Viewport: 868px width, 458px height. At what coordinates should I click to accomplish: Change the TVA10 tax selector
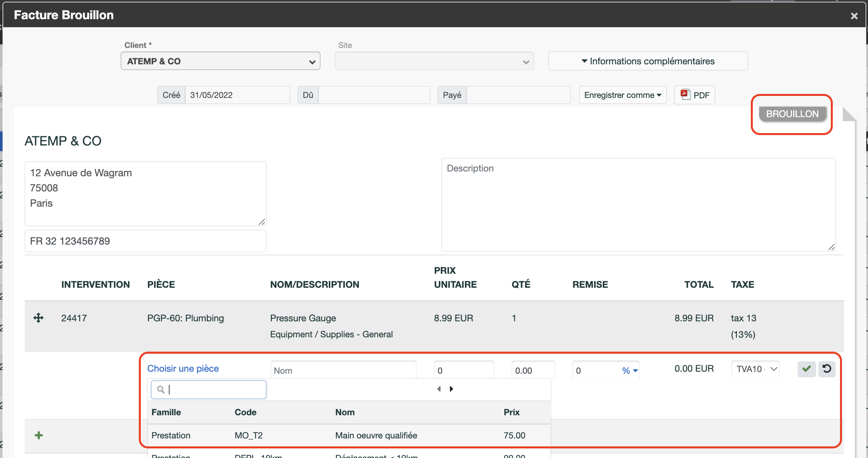coord(756,369)
